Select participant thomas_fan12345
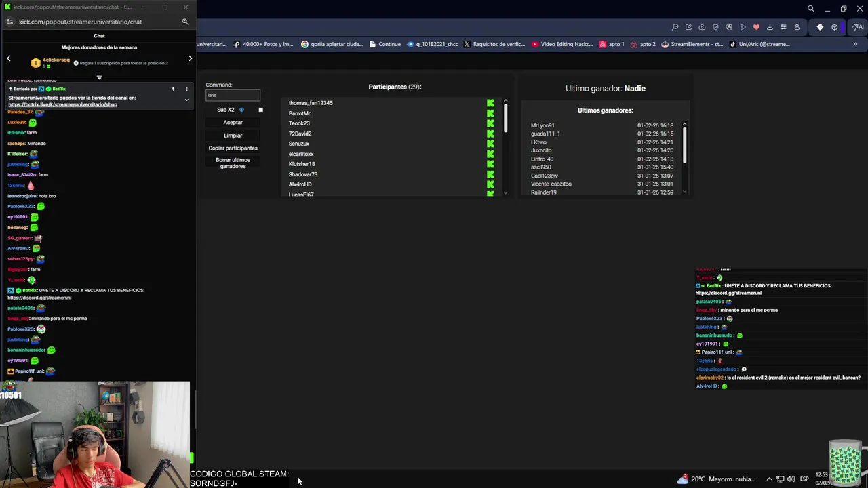Image resolution: width=868 pixels, height=488 pixels. click(x=311, y=103)
